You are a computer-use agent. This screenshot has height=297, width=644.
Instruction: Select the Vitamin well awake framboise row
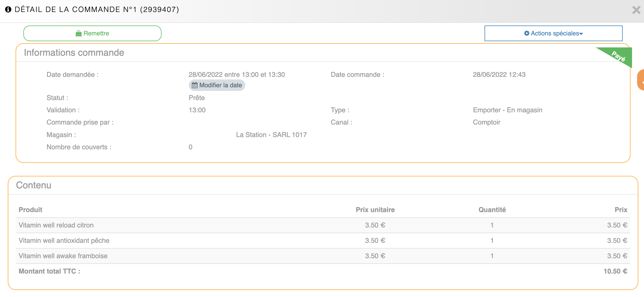point(323,256)
